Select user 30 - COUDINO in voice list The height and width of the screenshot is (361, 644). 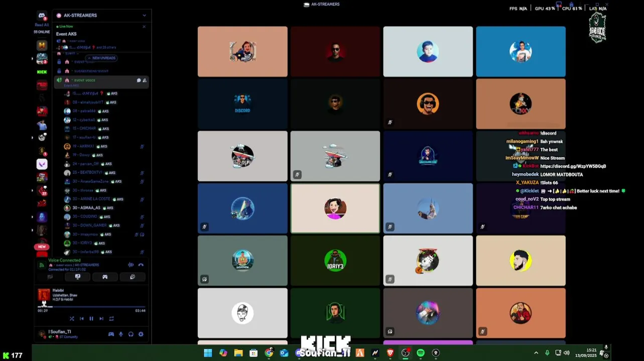pos(105,217)
